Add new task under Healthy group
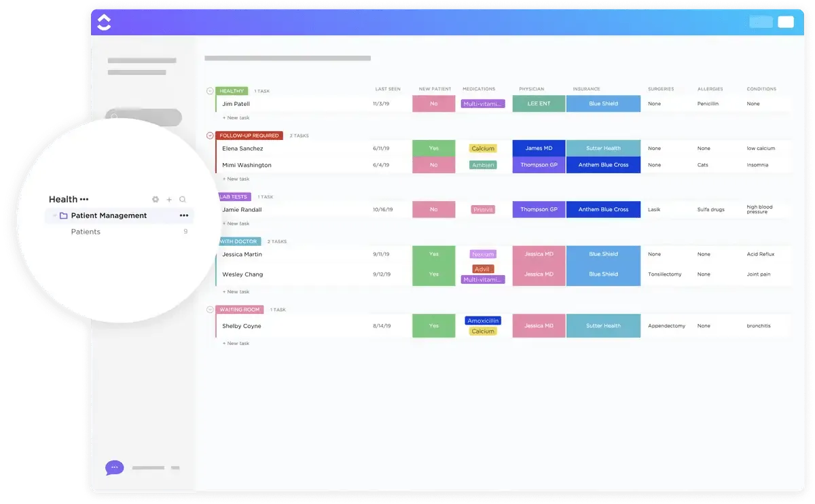Image resolution: width=815 pixels, height=504 pixels. [x=236, y=118]
